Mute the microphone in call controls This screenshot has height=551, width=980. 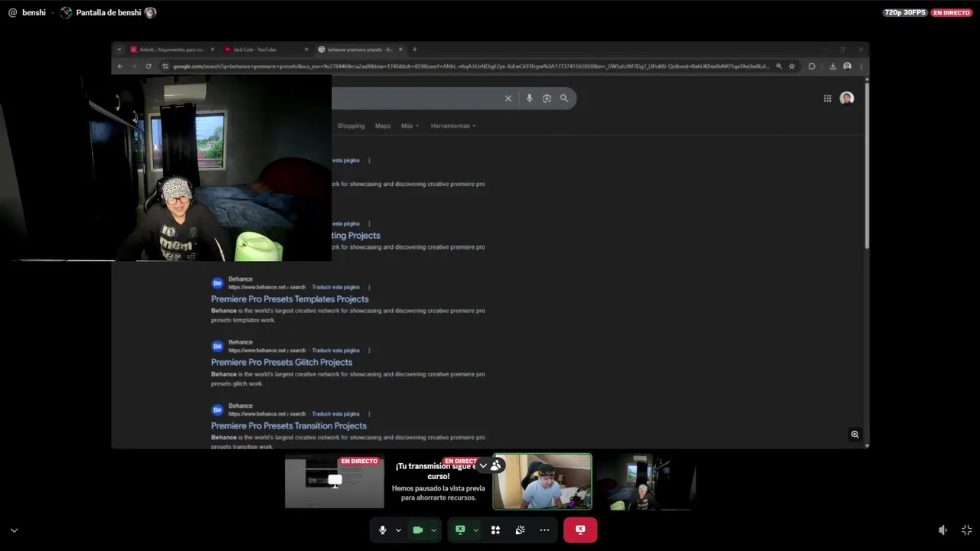tap(382, 530)
